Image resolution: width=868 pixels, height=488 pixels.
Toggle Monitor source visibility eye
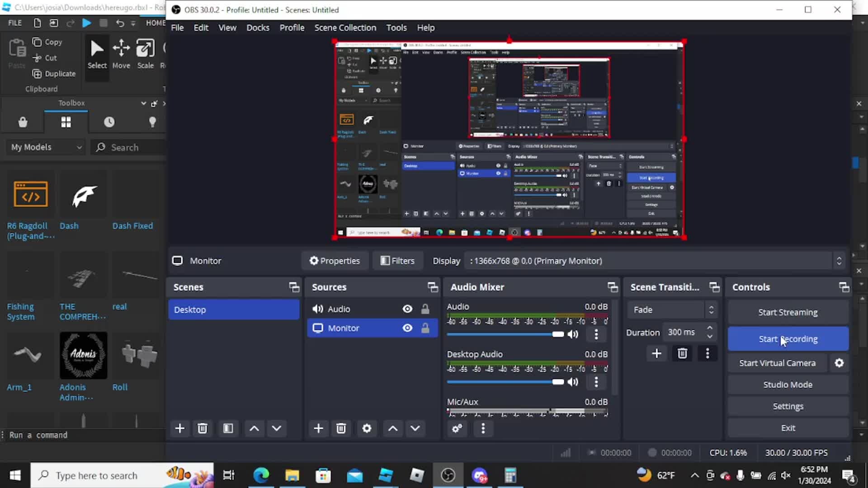[407, 328]
